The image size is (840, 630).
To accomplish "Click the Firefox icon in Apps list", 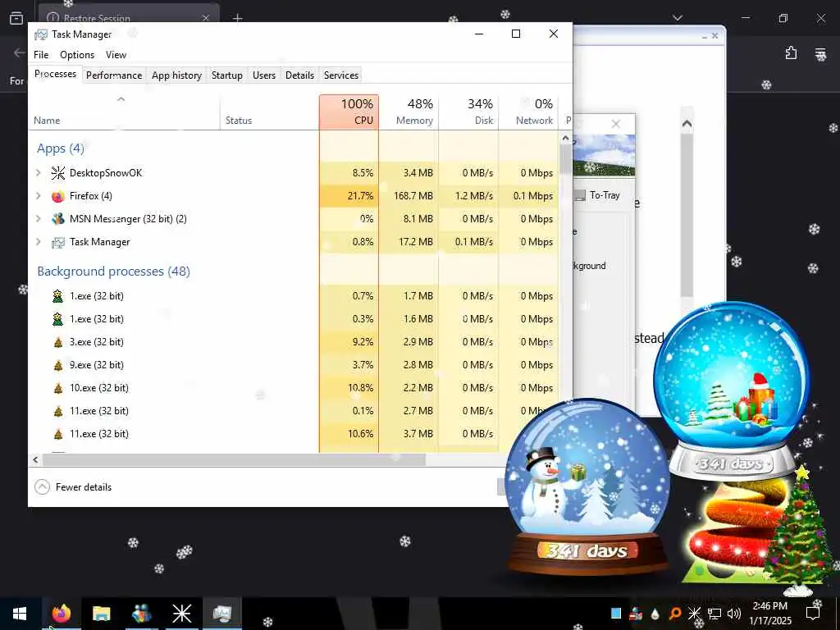I will (58, 196).
